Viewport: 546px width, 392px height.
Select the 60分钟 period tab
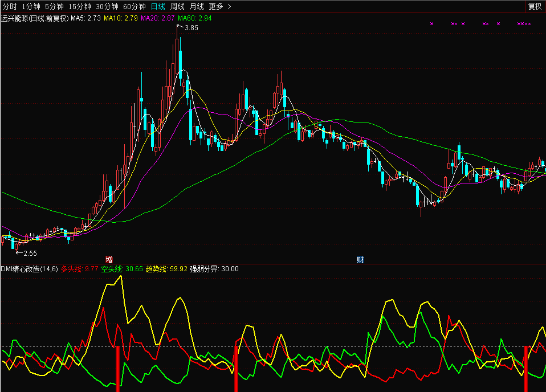135,6
